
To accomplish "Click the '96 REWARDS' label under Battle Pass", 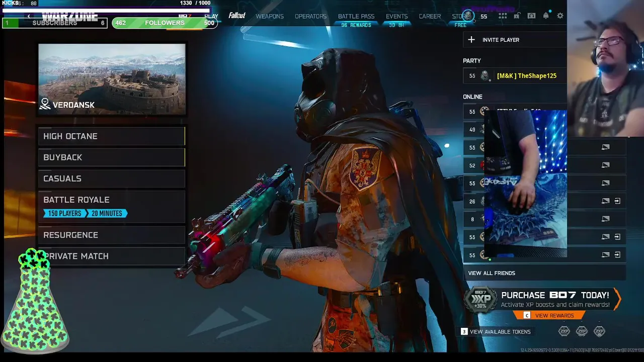I will coord(356,25).
